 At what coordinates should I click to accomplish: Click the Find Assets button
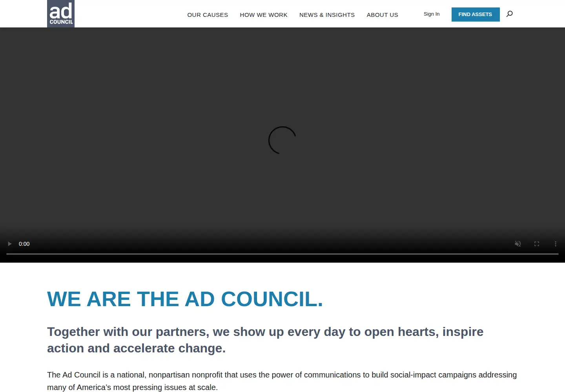point(476,15)
